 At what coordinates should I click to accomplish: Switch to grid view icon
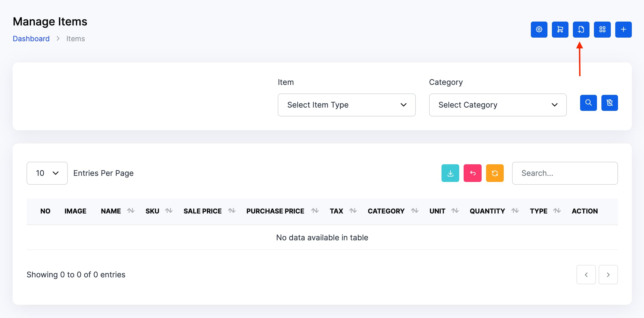point(602,29)
